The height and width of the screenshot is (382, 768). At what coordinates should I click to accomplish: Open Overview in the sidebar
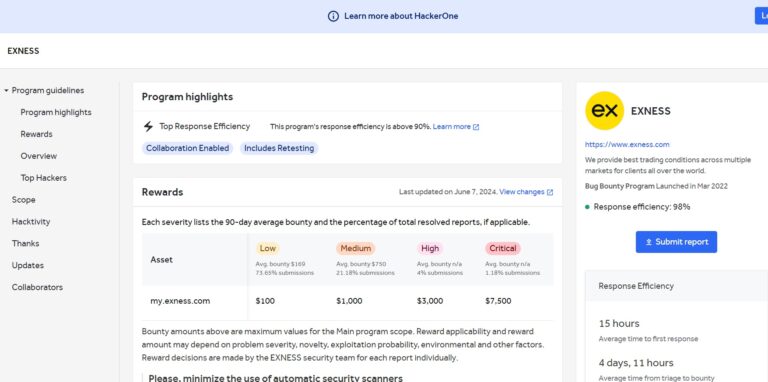click(39, 156)
